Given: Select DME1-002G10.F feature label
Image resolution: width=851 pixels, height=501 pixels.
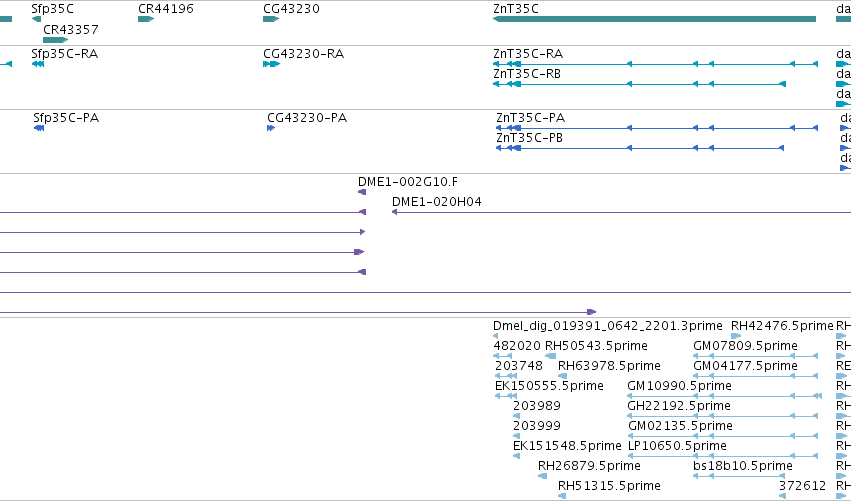Looking at the screenshot, I should [408, 182].
